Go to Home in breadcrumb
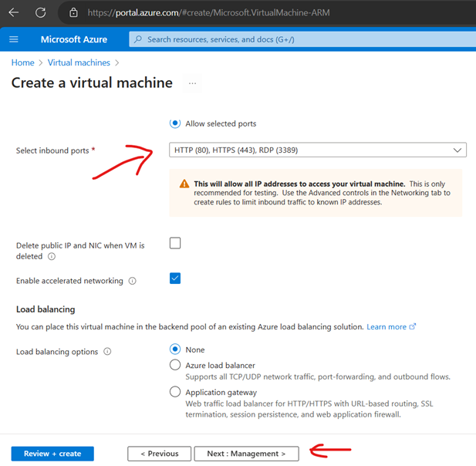Screen dimensions: 476x466 (x=22, y=62)
